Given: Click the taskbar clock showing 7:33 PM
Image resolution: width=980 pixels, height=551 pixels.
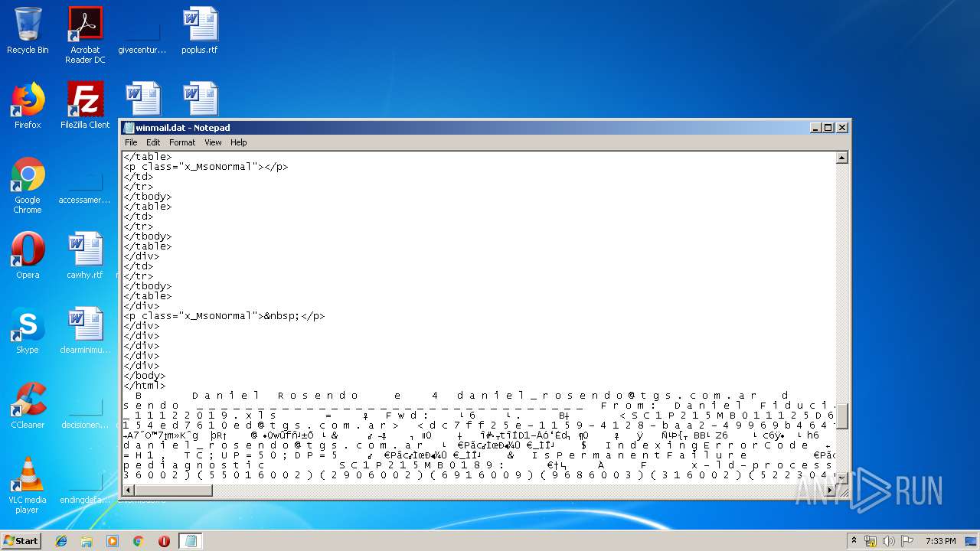Looking at the screenshot, I should click(x=940, y=541).
